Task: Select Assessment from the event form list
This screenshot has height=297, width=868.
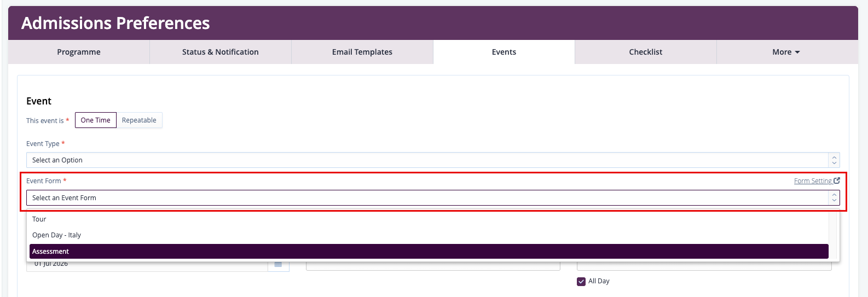Action: (x=429, y=252)
